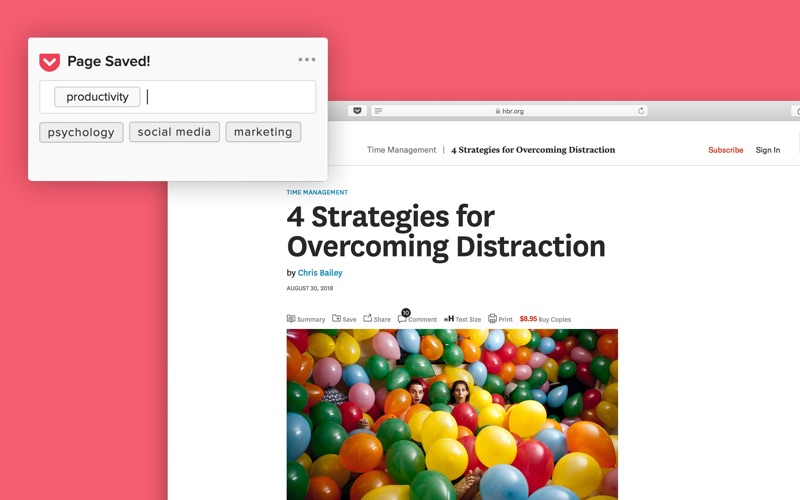Viewport: 800px width, 500px height.
Task: Click the Pocket button in Safari toolbar
Action: point(357,111)
